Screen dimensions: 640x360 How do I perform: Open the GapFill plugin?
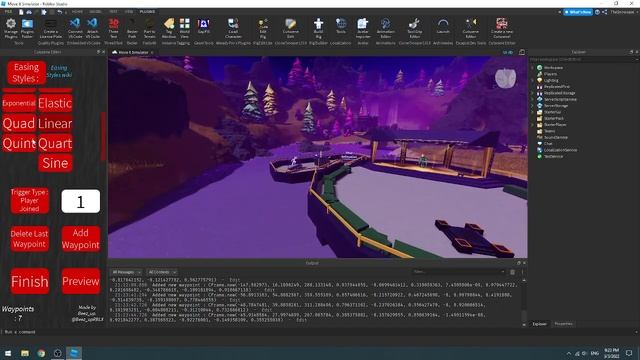[x=203, y=27]
